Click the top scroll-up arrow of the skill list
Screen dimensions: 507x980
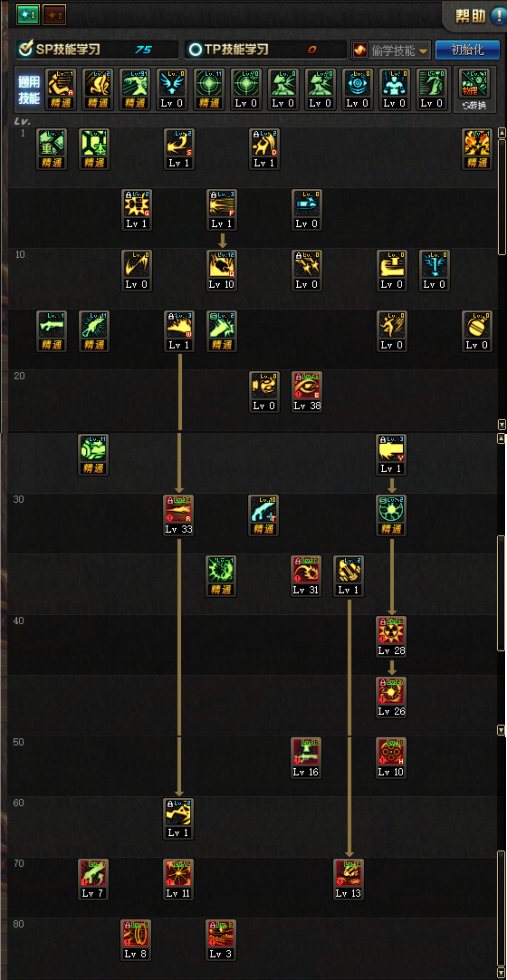click(x=502, y=132)
